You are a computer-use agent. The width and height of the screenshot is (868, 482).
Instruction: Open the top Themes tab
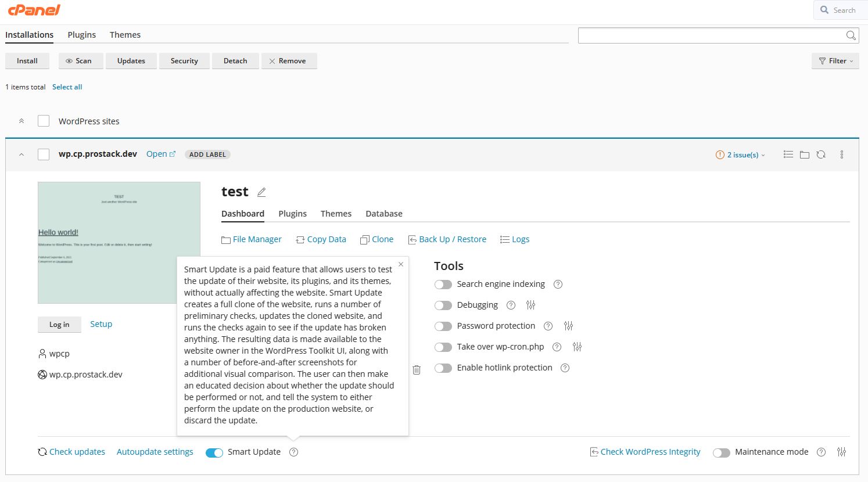coord(125,35)
